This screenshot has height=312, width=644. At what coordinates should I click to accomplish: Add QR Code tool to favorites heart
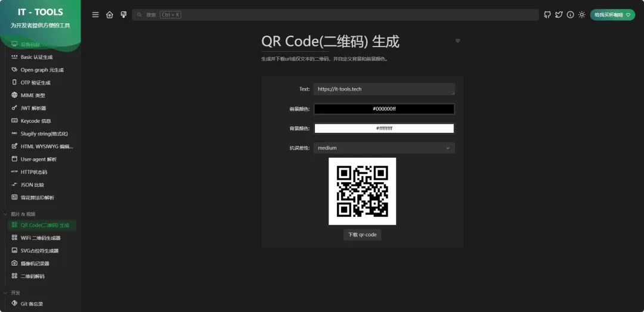tap(457, 40)
